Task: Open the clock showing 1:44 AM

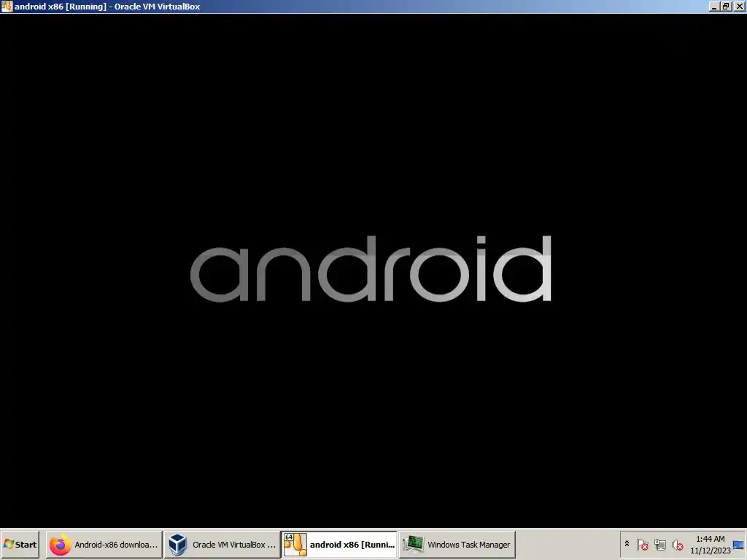Action: [710, 544]
